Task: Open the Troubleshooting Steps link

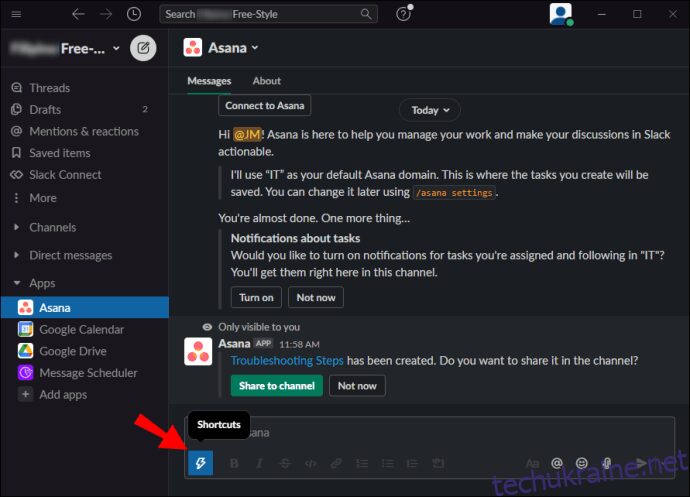Action: (x=287, y=361)
